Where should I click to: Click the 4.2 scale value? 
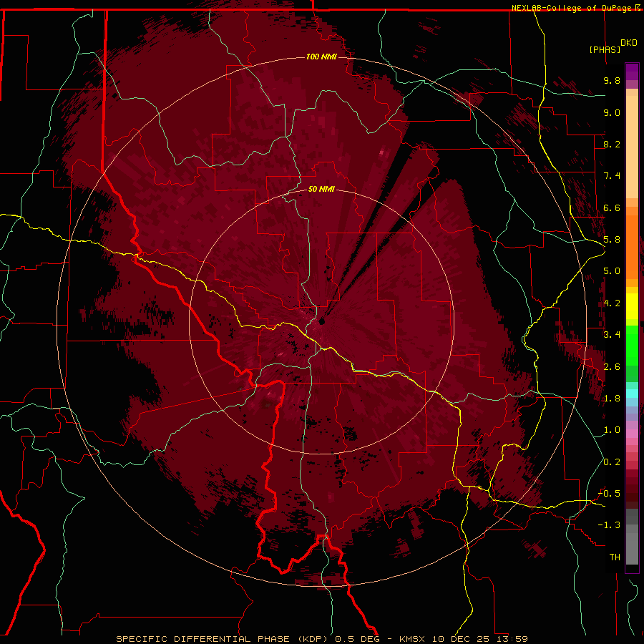click(x=612, y=303)
